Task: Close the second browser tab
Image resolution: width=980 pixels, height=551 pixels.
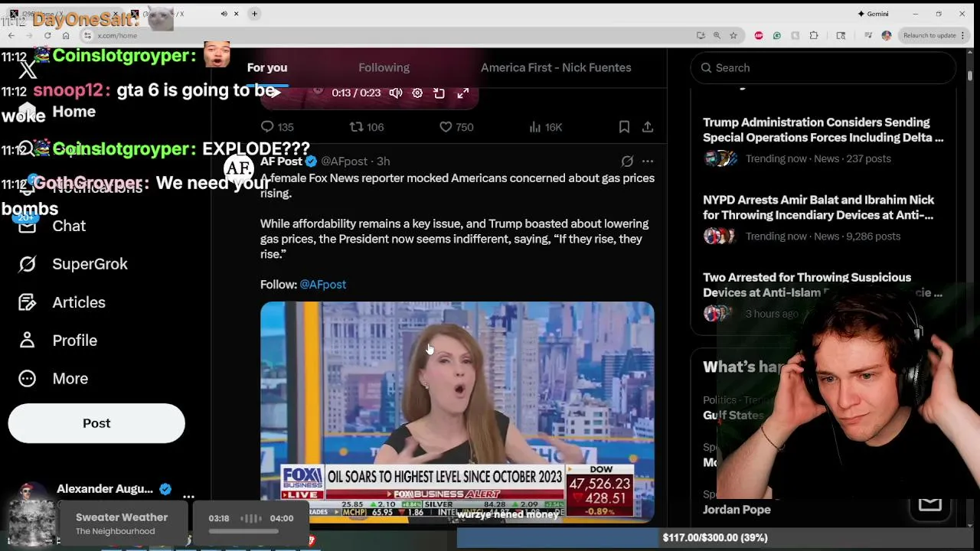Action: (x=236, y=14)
